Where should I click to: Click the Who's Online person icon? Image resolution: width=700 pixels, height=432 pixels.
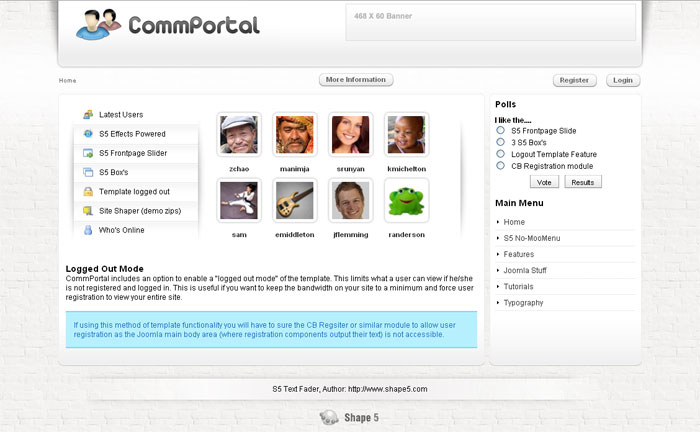pos(88,230)
